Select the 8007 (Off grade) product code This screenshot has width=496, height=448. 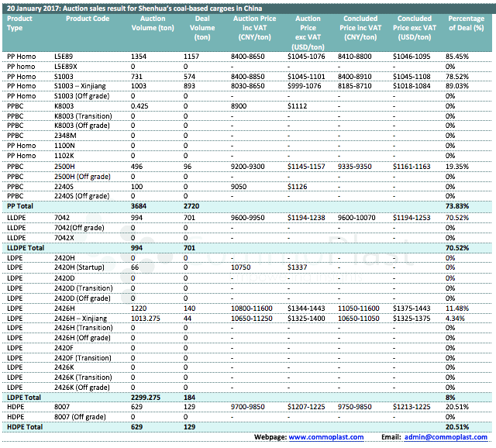coord(81,416)
